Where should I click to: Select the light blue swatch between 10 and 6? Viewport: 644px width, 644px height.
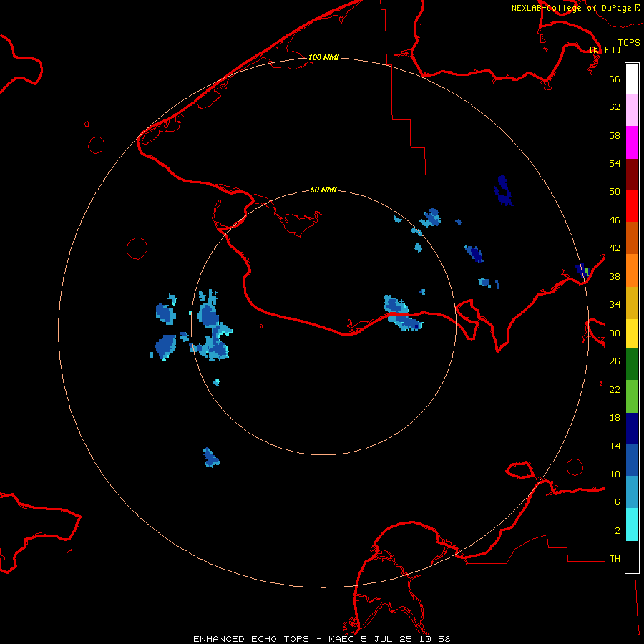coord(632,492)
